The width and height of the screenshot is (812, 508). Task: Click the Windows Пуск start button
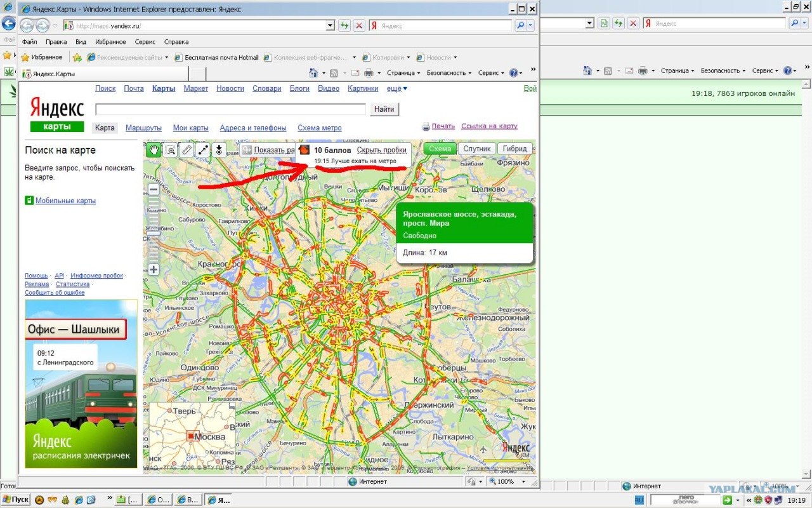(x=15, y=500)
